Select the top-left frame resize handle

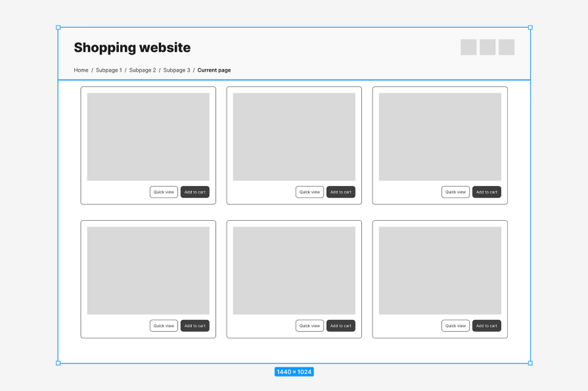click(59, 27)
